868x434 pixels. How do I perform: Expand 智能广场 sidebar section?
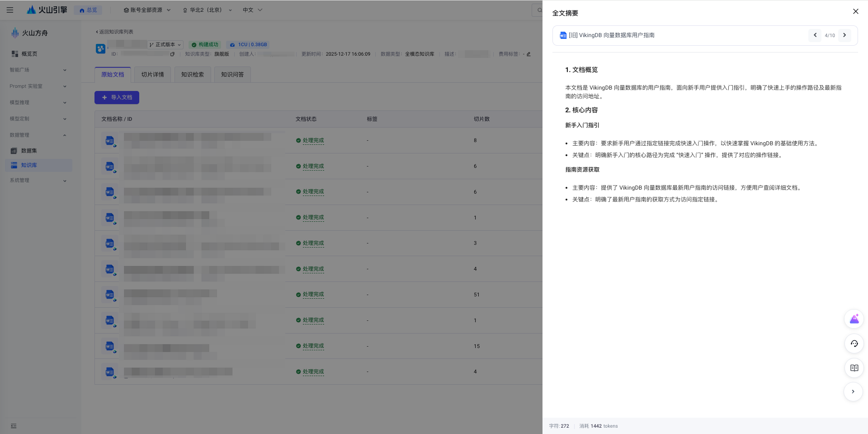tap(38, 70)
